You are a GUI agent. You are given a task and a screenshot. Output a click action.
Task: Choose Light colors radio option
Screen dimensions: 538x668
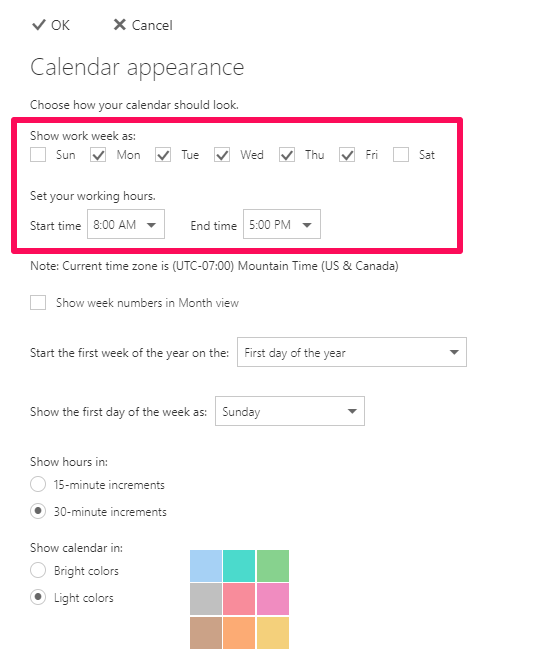(x=38, y=597)
